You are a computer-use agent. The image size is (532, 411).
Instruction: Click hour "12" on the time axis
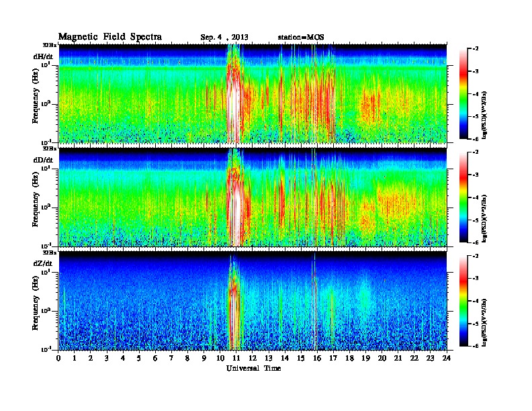(x=253, y=358)
